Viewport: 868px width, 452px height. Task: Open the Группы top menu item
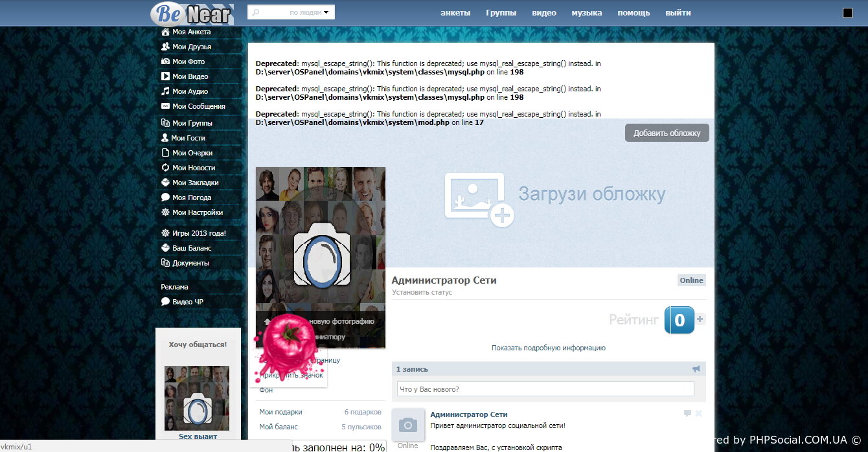501,13
